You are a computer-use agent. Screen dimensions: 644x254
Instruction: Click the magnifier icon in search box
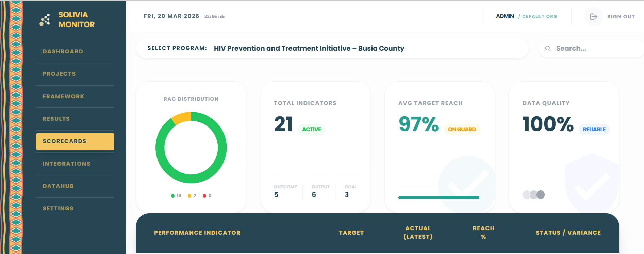point(548,49)
